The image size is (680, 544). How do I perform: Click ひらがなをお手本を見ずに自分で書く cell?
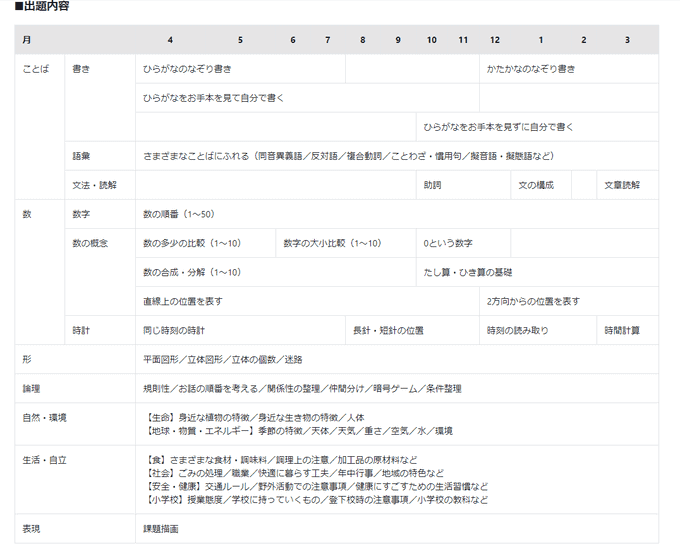click(498, 127)
